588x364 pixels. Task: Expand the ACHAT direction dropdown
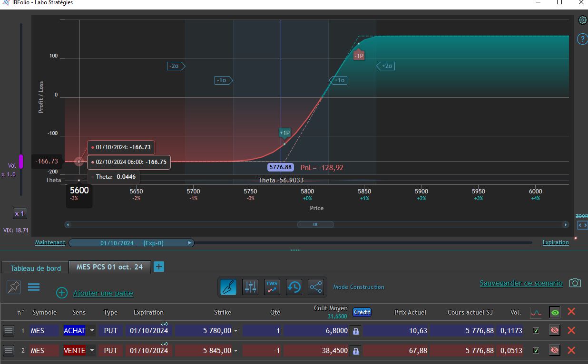pyautogui.click(x=92, y=331)
